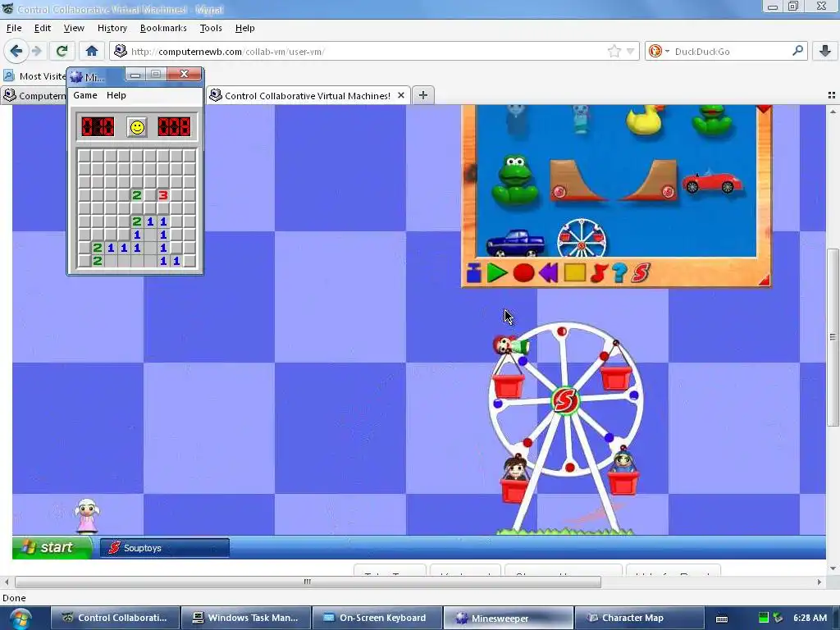
Task: Click the red 3 cell in Minesweeper
Action: [163, 195]
